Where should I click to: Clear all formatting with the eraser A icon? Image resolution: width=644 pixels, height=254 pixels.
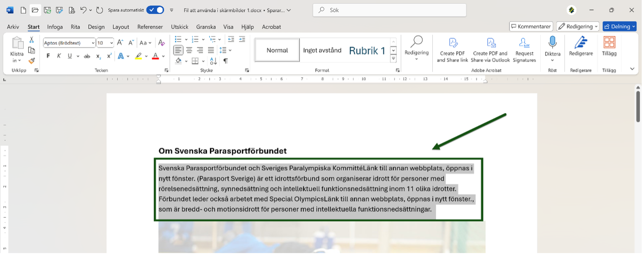(161, 43)
